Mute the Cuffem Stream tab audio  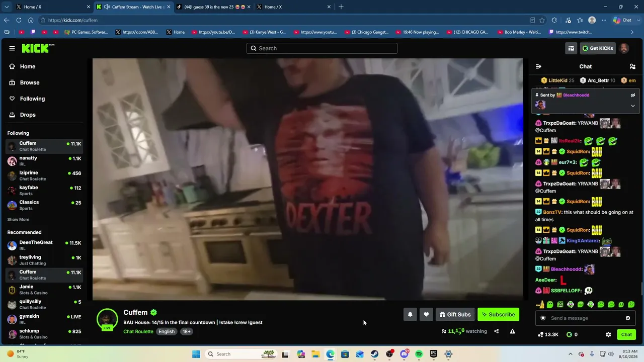point(107,7)
